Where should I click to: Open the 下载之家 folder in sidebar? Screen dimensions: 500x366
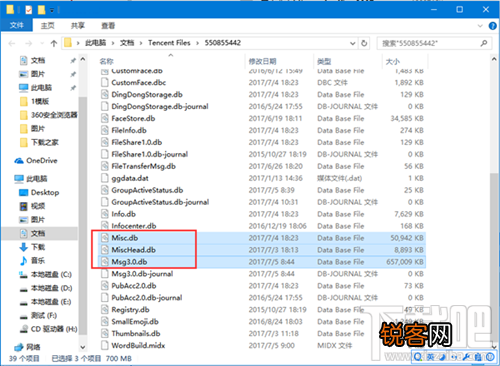pos(44,142)
